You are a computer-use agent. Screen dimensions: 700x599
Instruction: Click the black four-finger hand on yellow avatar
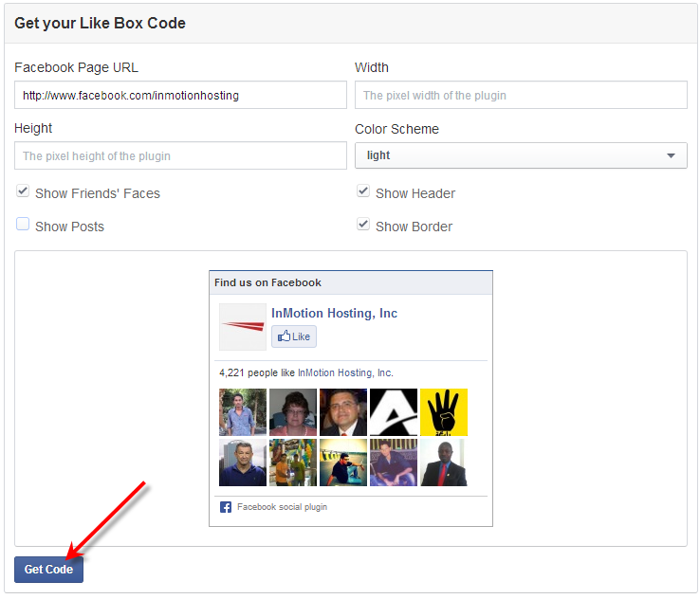[444, 412]
